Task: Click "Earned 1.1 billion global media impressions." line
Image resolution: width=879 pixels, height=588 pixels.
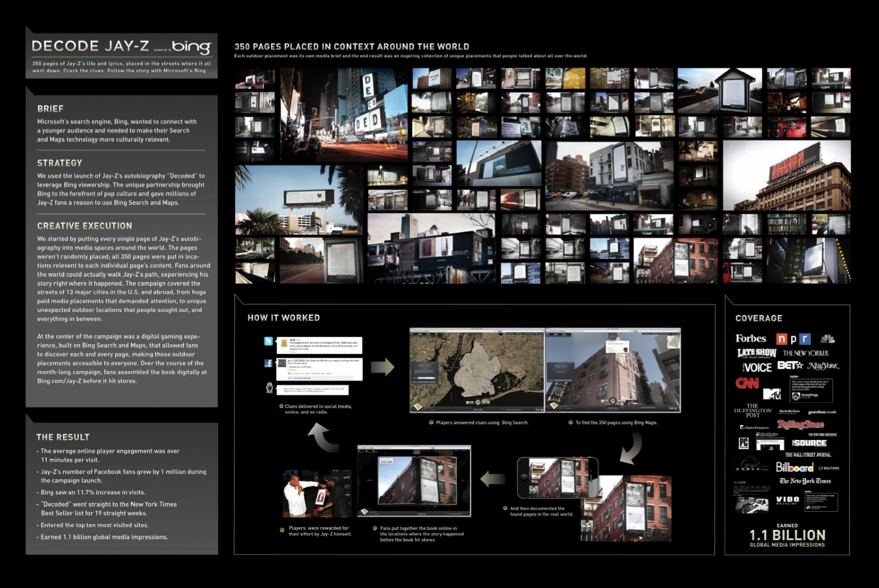Action: click(104, 537)
